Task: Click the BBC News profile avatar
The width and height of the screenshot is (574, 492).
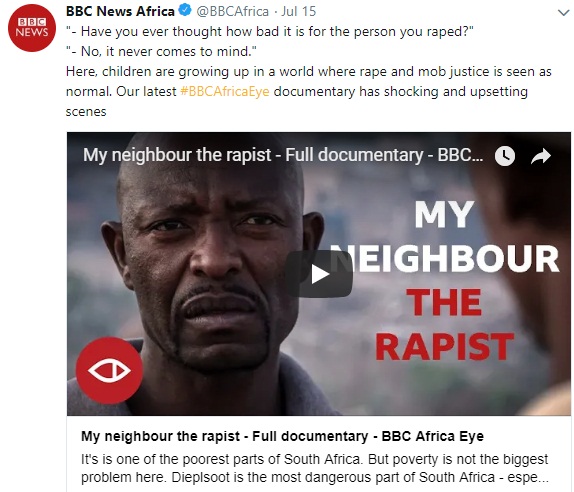Action: click(32, 28)
